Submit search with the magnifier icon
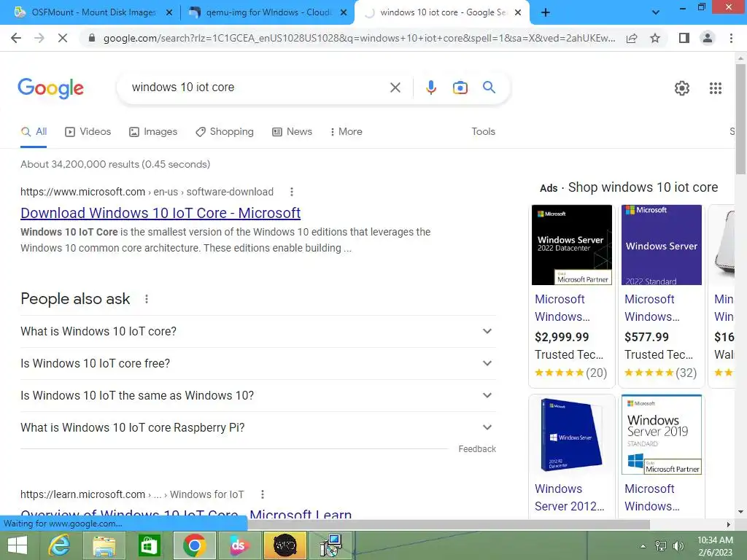 point(489,87)
